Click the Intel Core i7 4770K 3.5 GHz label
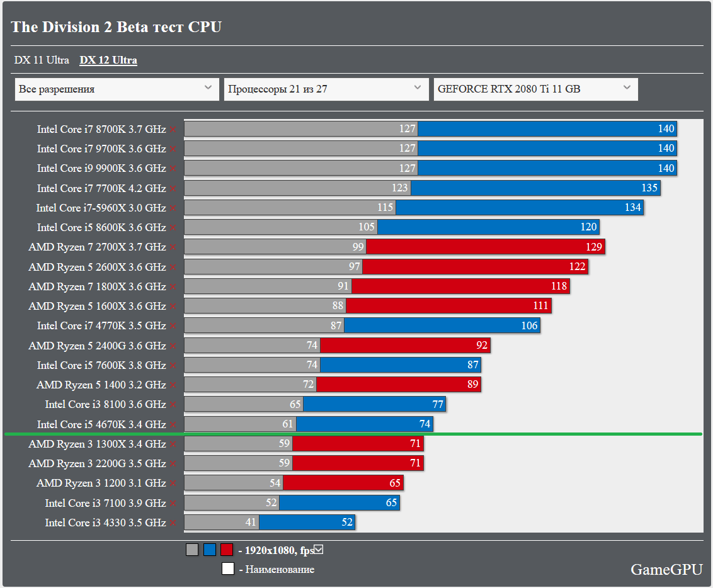 point(101,326)
